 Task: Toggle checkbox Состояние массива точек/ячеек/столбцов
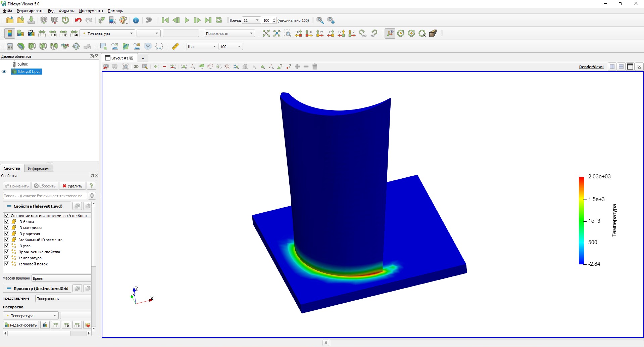click(7, 215)
